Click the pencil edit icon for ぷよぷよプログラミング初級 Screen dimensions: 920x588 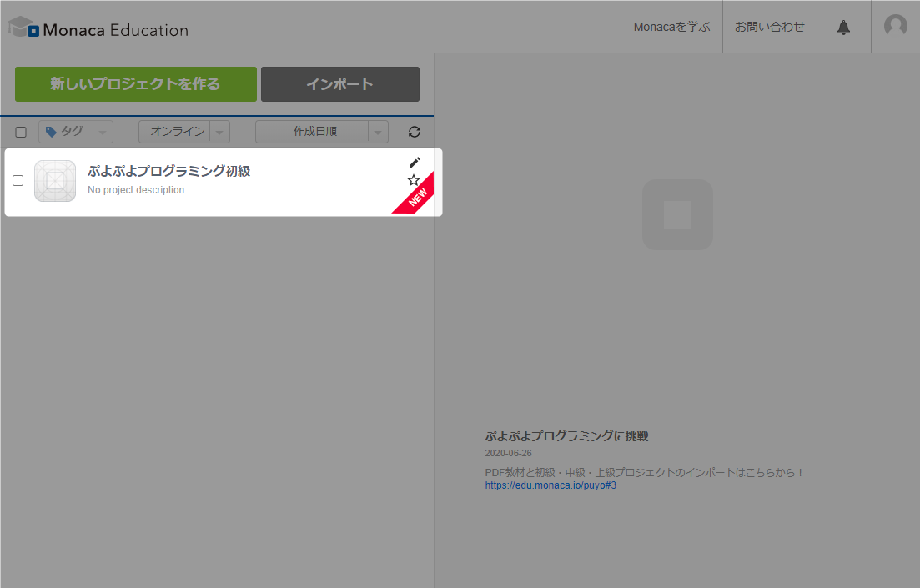[x=415, y=163]
